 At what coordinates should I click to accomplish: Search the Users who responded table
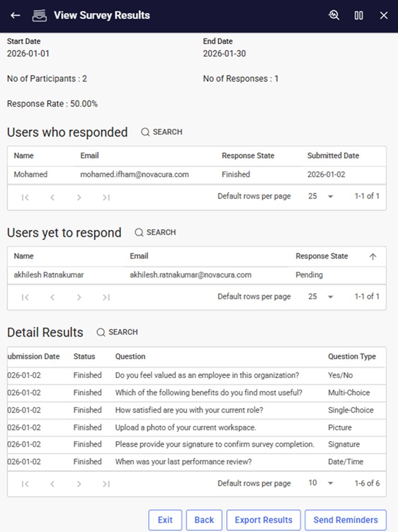[161, 132]
